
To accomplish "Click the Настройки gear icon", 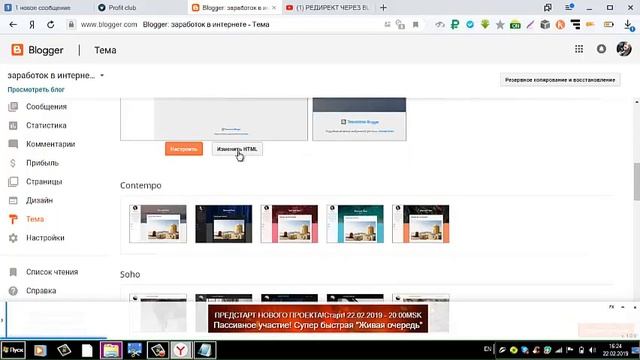I will coord(13,238).
